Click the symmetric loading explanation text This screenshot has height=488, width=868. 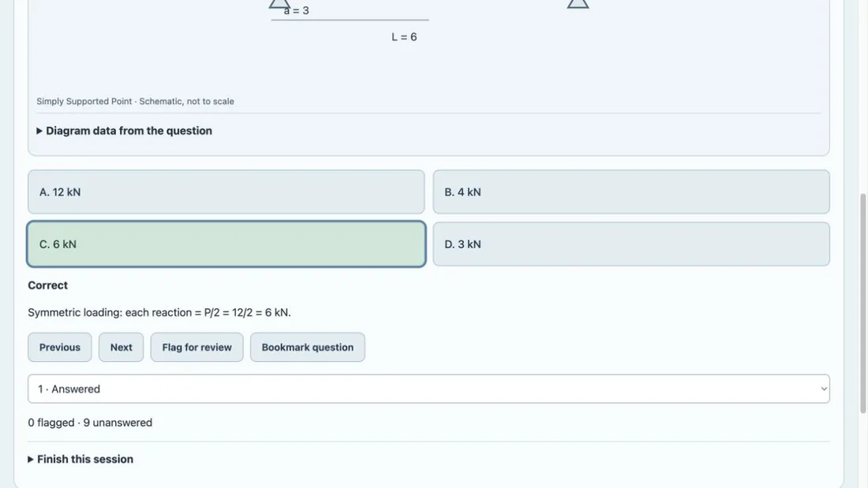pos(159,313)
